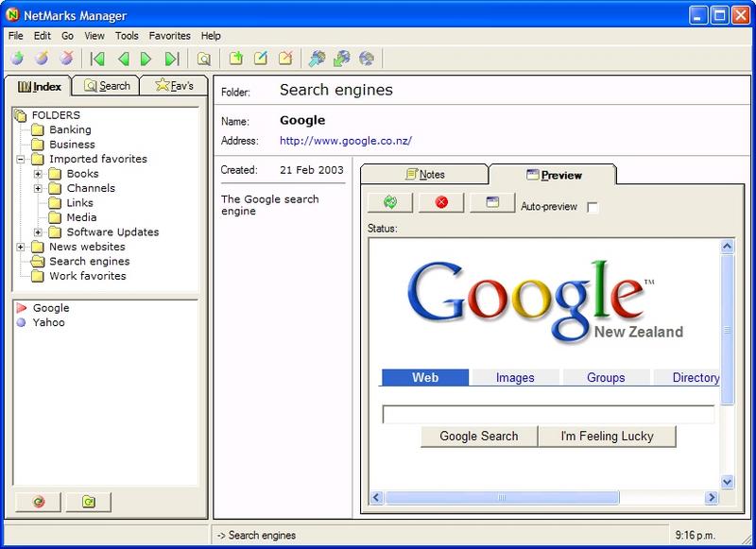The height and width of the screenshot is (549, 756).
Task: Click the preview scroll up arrow
Action: coord(727,247)
